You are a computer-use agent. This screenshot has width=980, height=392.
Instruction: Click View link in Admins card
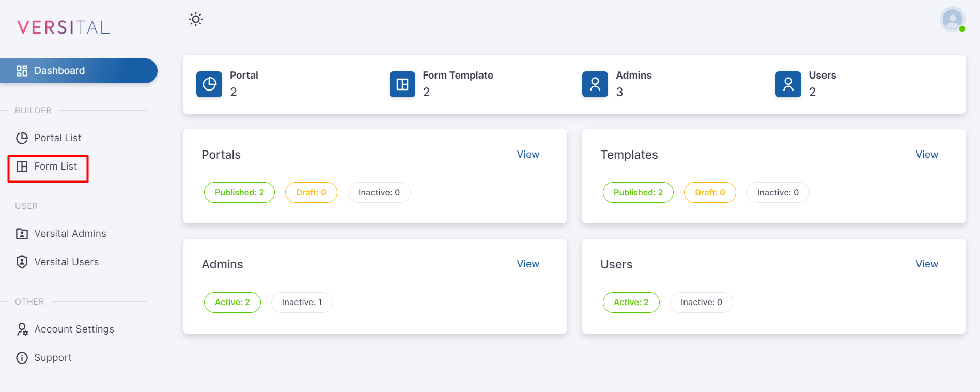[528, 264]
